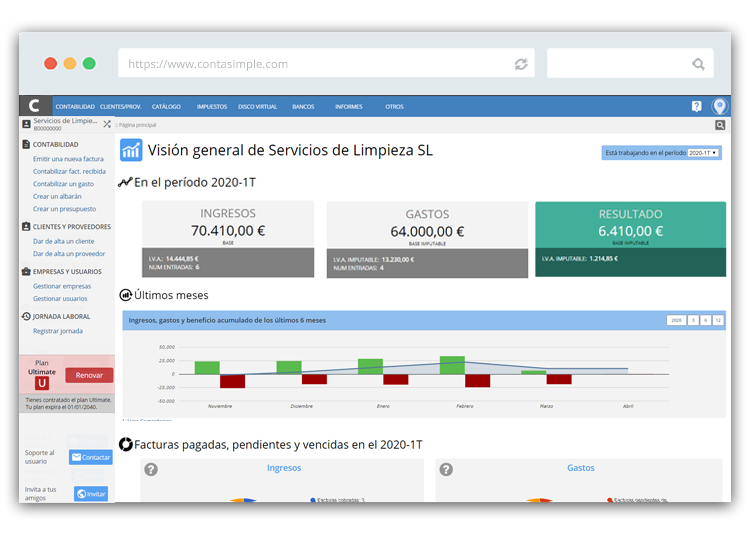Screen dimensions: 750x556
Task: Click Contabilizar un gasto link
Action: tap(63, 184)
